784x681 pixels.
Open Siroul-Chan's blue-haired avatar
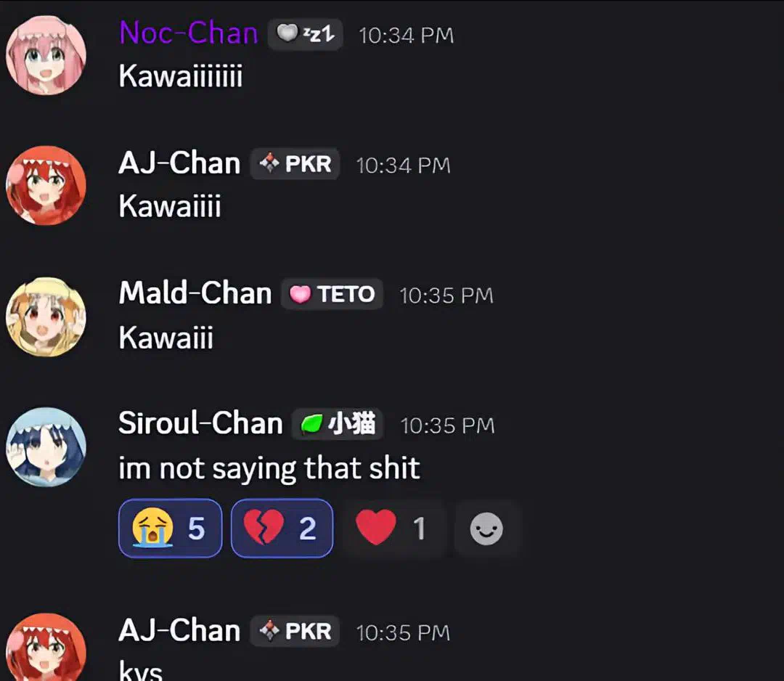click(x=46, y=447)
